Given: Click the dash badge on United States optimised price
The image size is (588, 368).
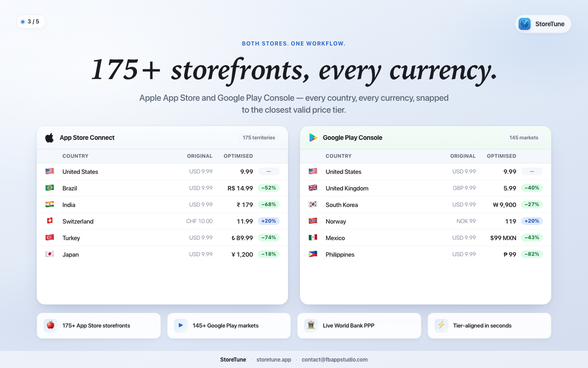Looking at the screenshot, I should (268, 171).
